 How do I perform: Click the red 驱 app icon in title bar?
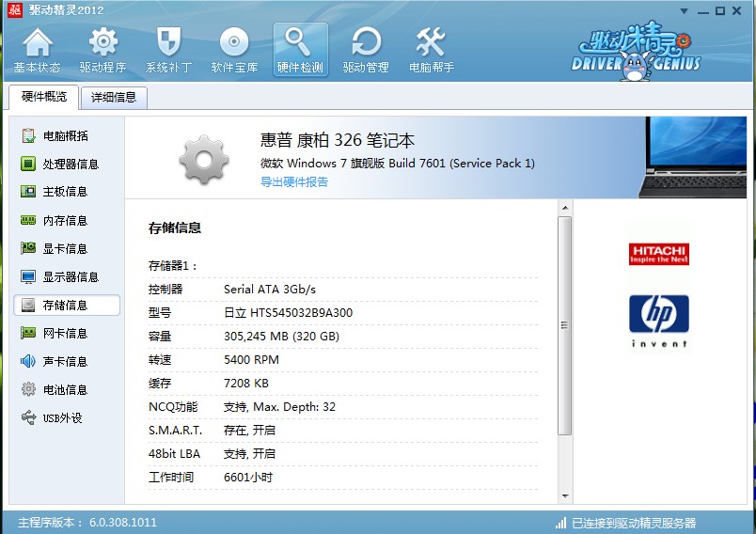pyautogui.click(x=15, y=9)
